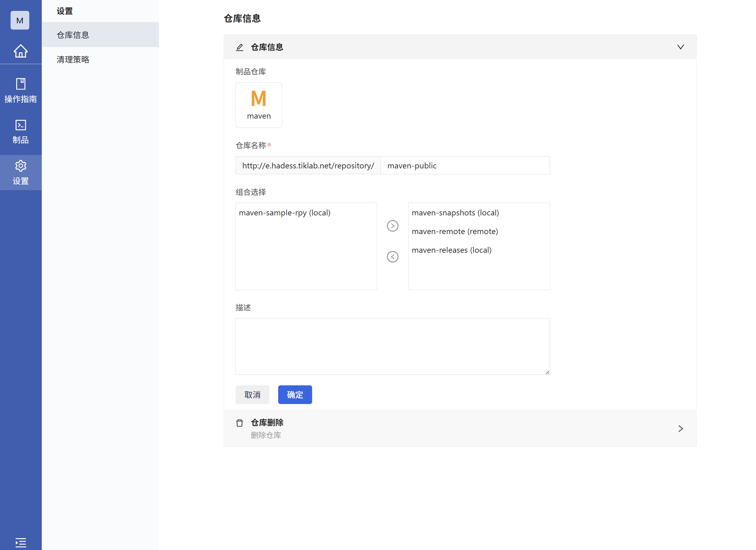Click the pencil edit icon beside 仓库信息
Viewport: 756px width, 550px height.
point(239,47)
